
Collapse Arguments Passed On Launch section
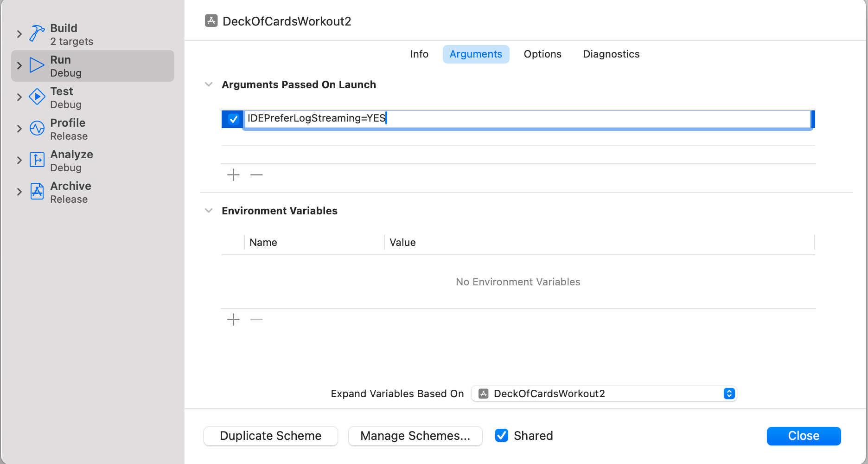(209, 84)
